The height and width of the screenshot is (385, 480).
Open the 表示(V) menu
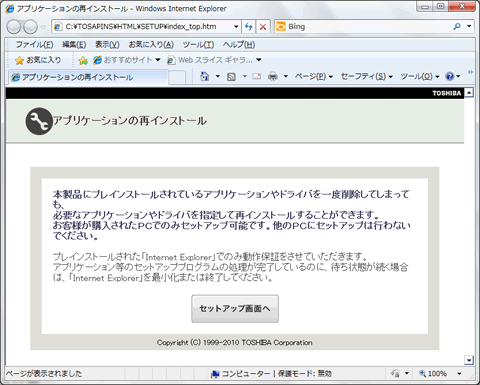click(x=107, y=45)
